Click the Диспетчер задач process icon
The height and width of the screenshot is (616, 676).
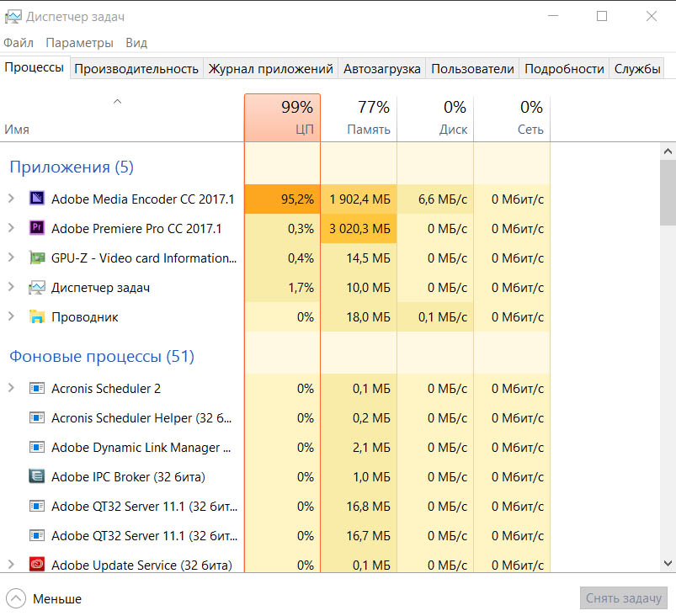click(x=37, y=287)
